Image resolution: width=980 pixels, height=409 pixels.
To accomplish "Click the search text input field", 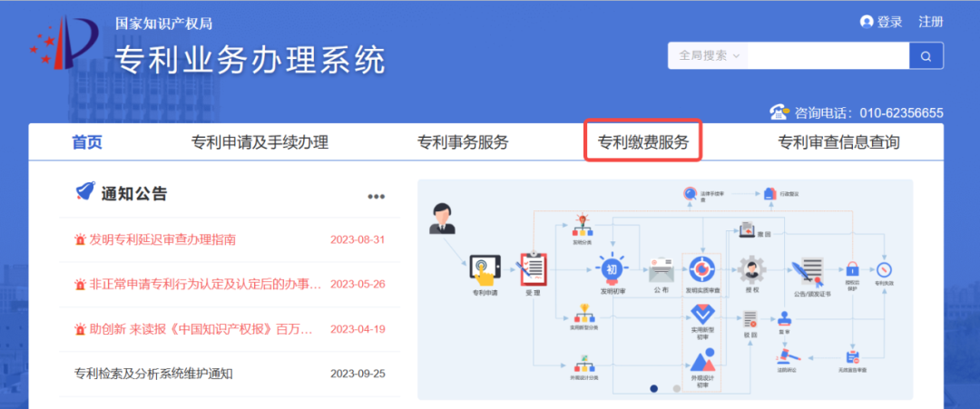I will [828, 55].
